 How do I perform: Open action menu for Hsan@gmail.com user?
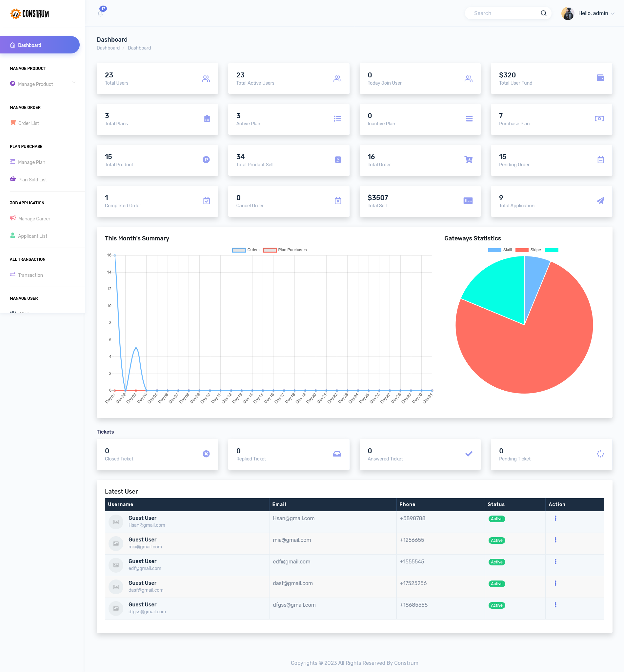click(x=555, y=518)
